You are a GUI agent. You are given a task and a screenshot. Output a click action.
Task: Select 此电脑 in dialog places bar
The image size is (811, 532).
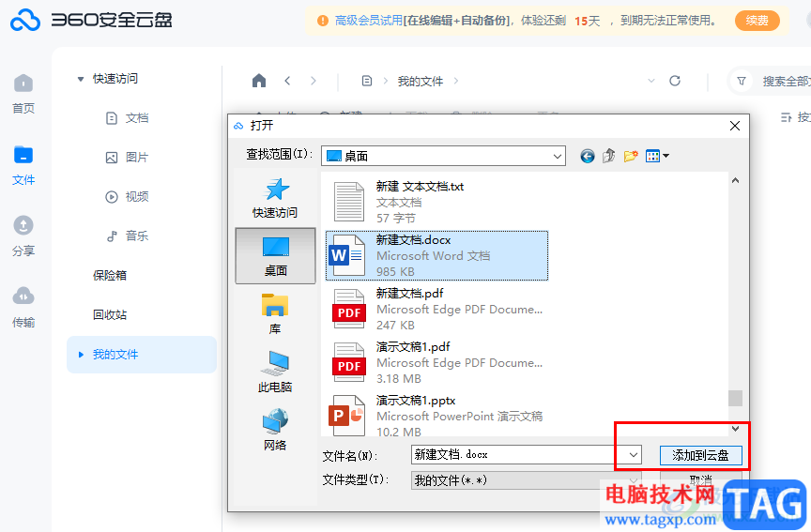coord(275,372)
